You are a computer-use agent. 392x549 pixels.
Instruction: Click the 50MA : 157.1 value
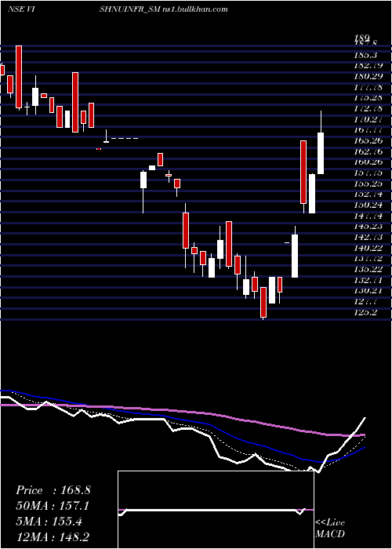(53, 506)
